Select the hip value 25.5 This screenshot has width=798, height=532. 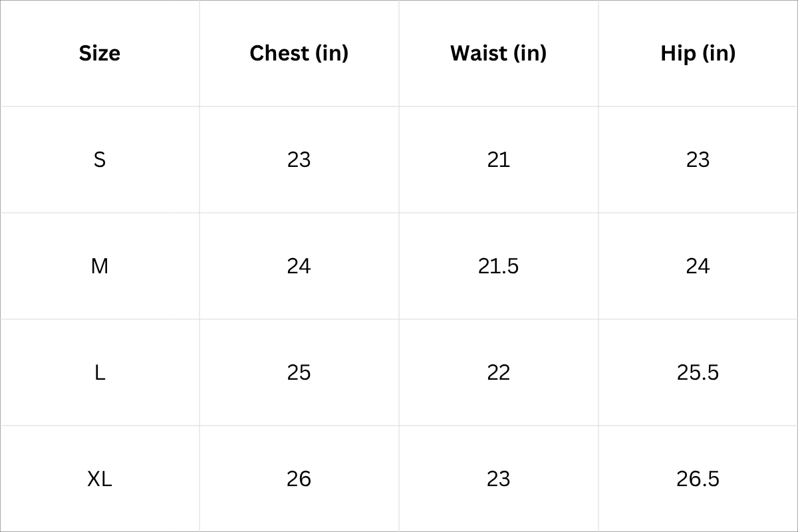(698, 372)
